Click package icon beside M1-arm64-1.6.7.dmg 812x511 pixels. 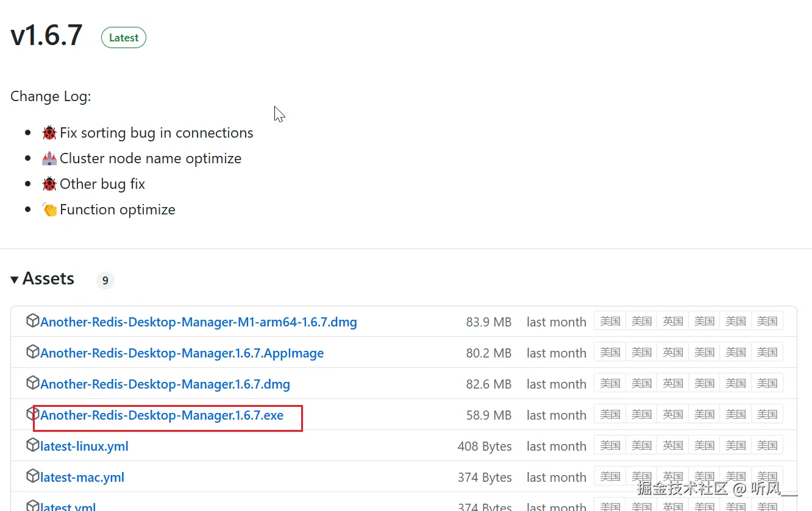(33, 320)
